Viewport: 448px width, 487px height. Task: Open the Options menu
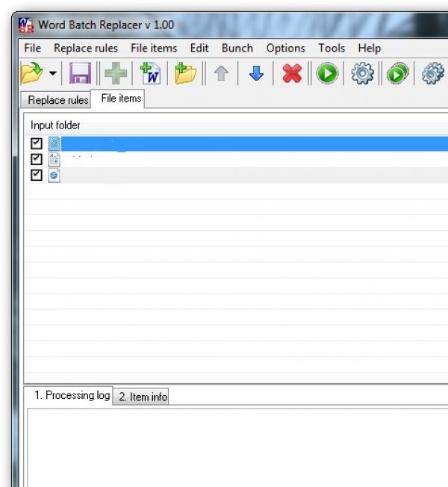(x=286, y=48)
